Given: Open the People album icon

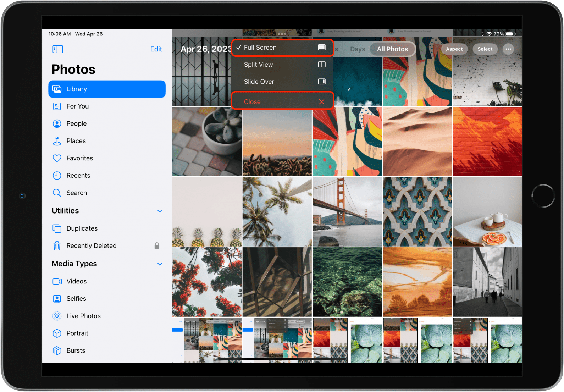Looking at the screenshot, I should point(57,124).
